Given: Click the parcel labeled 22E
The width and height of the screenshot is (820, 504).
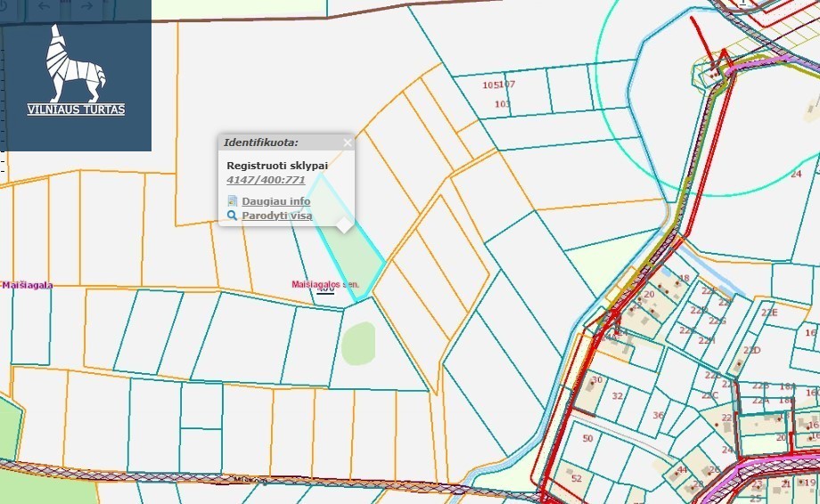Looking at the screenshot, I should click(x=769, y=313).
